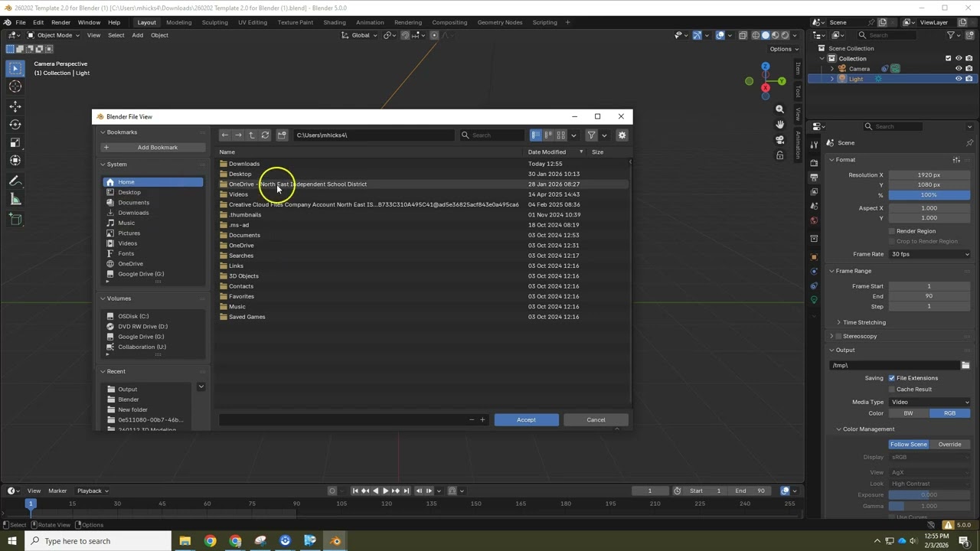Jump to timeline start frame

coord(355,491)
